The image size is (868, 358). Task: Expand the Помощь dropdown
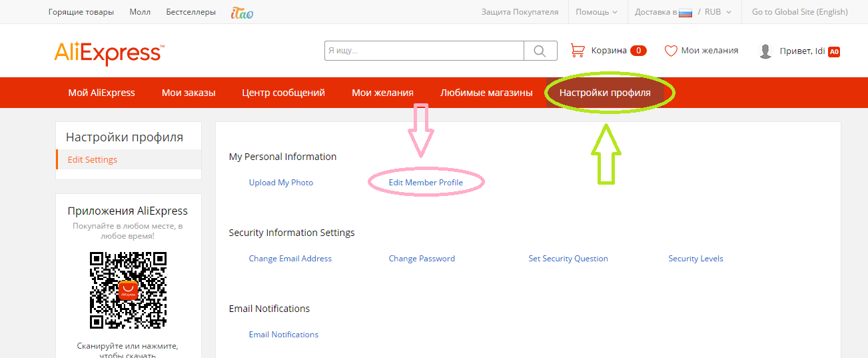click(x=596, y=12)
